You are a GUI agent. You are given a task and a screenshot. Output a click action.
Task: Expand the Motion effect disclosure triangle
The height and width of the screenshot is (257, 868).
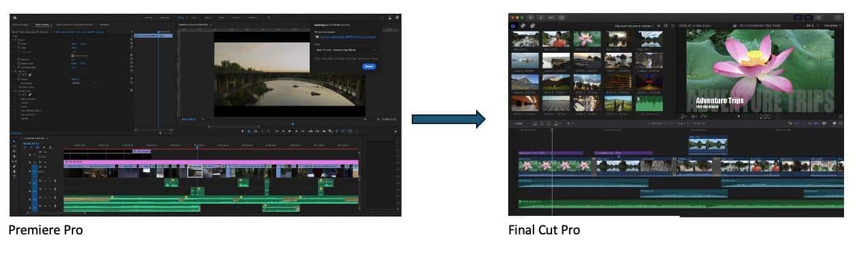(13, 40)
